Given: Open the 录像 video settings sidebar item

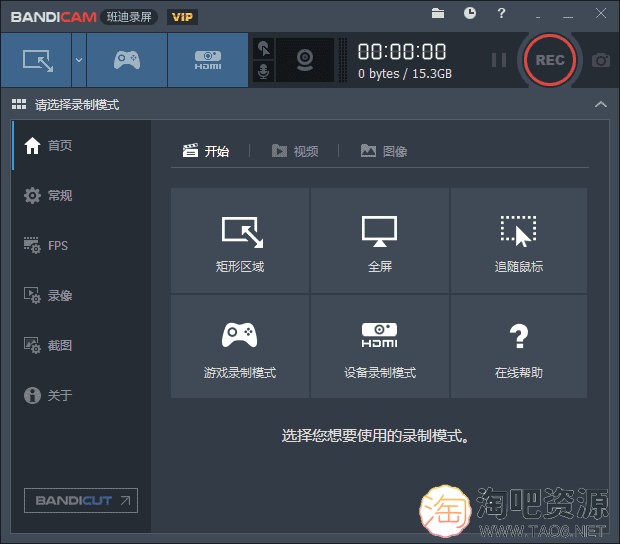Looking at the screenshot, I should (x=81, y=295).
